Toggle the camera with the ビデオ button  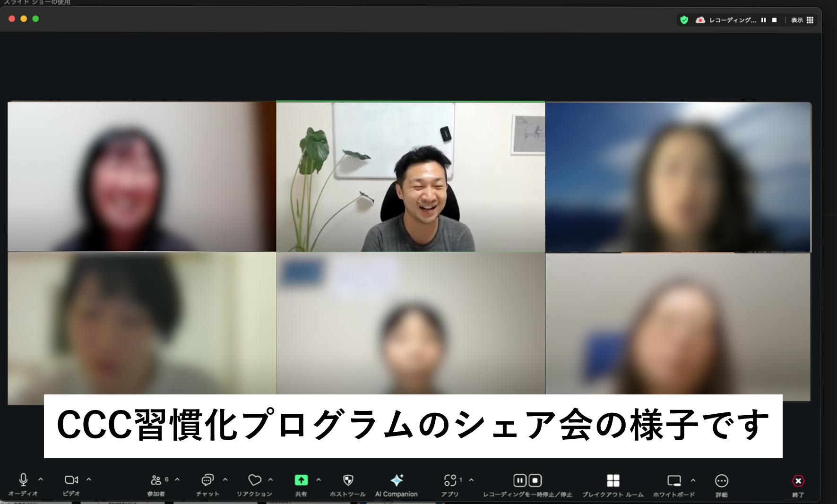(71, 480)
